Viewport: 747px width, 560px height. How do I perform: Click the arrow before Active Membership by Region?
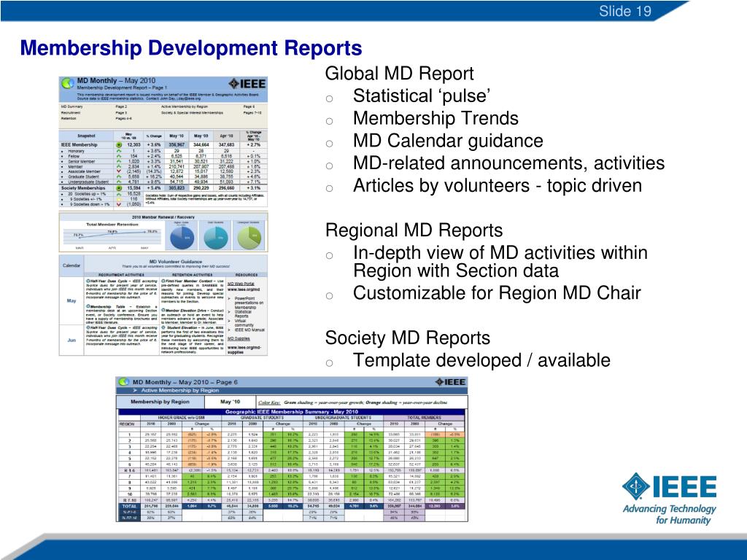135,391
